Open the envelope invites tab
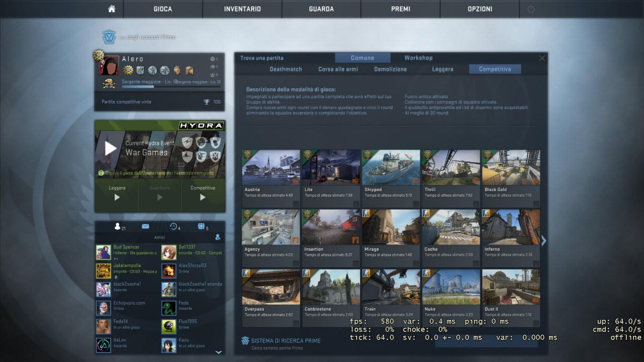 (x=145, y=227)
